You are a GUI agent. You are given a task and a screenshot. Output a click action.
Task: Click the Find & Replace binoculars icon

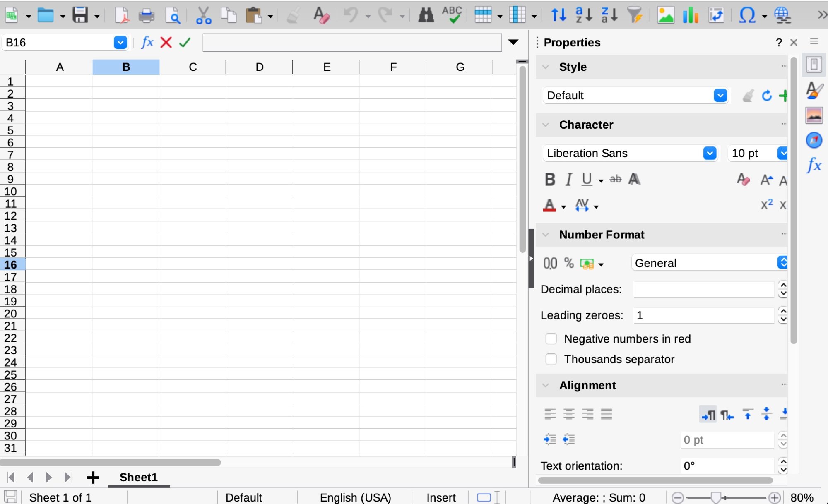tap(426, 15)
